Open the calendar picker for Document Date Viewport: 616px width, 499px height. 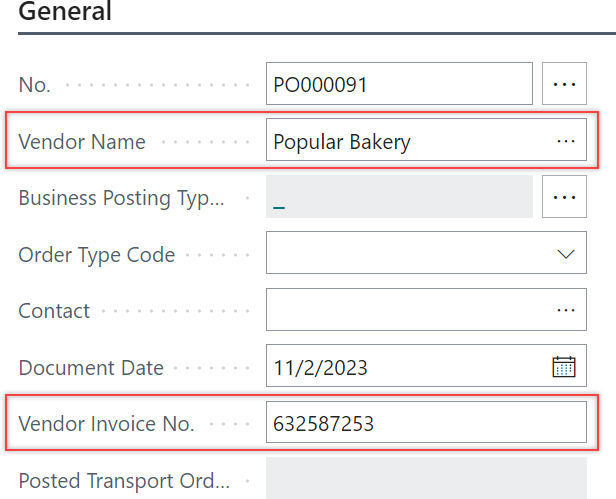click(x=564, y=367)
